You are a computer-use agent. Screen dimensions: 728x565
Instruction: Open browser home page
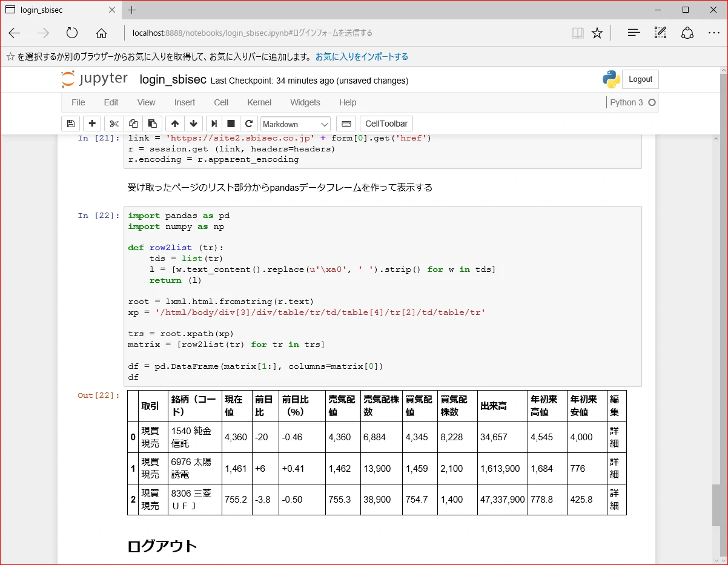(x=101, y=33)
